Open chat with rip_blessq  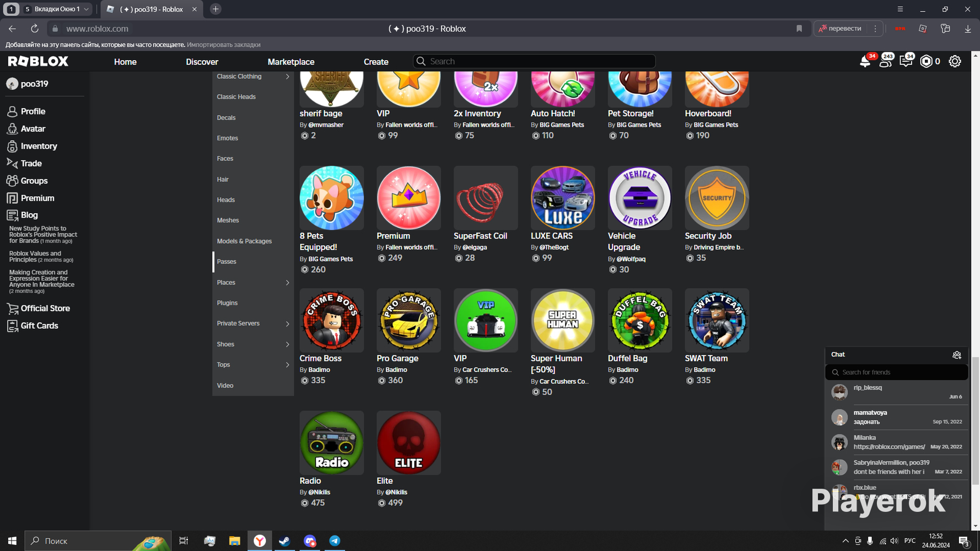(x=897, y=392)
